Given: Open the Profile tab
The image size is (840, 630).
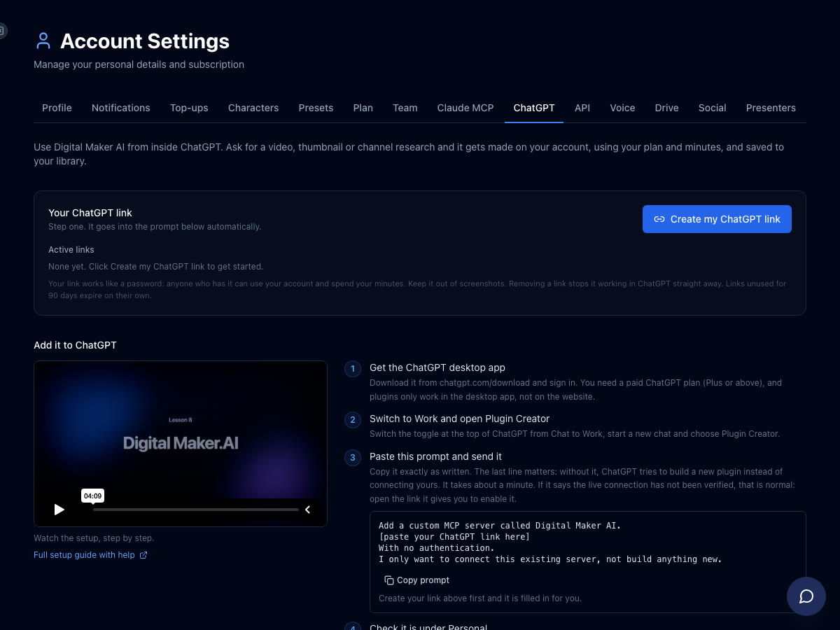Looking at the screenshot, I should (x=57, y=108).
